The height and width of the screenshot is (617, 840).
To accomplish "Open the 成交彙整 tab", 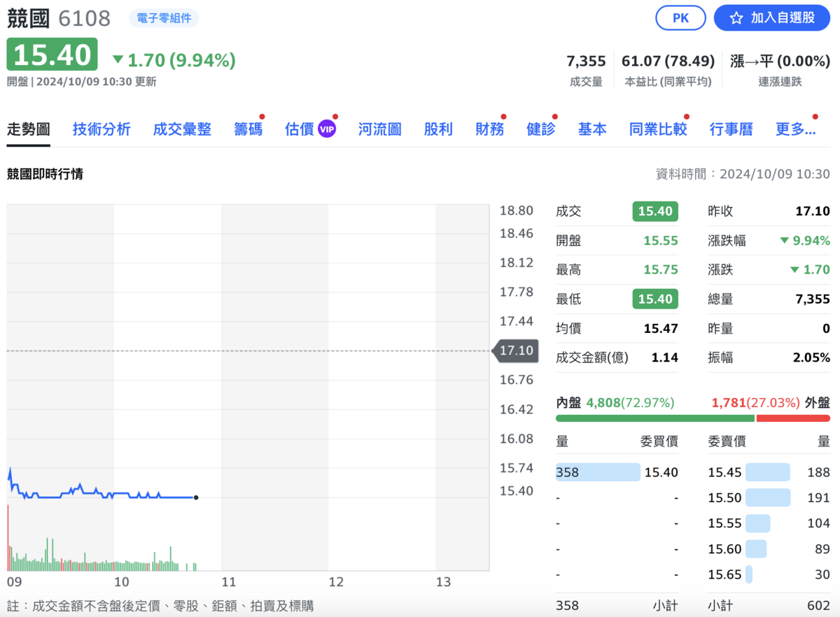I will (182, 129).
